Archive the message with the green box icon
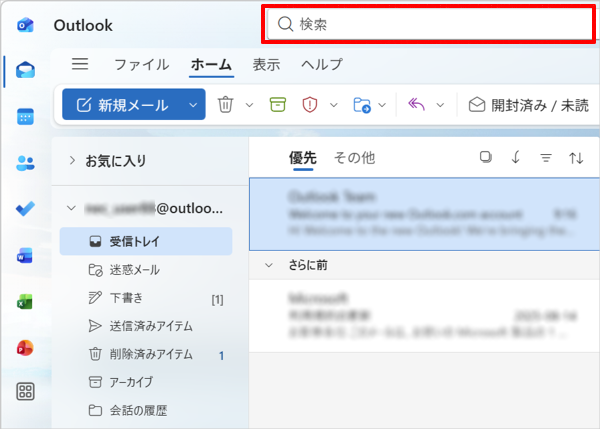 coord(278,104)
